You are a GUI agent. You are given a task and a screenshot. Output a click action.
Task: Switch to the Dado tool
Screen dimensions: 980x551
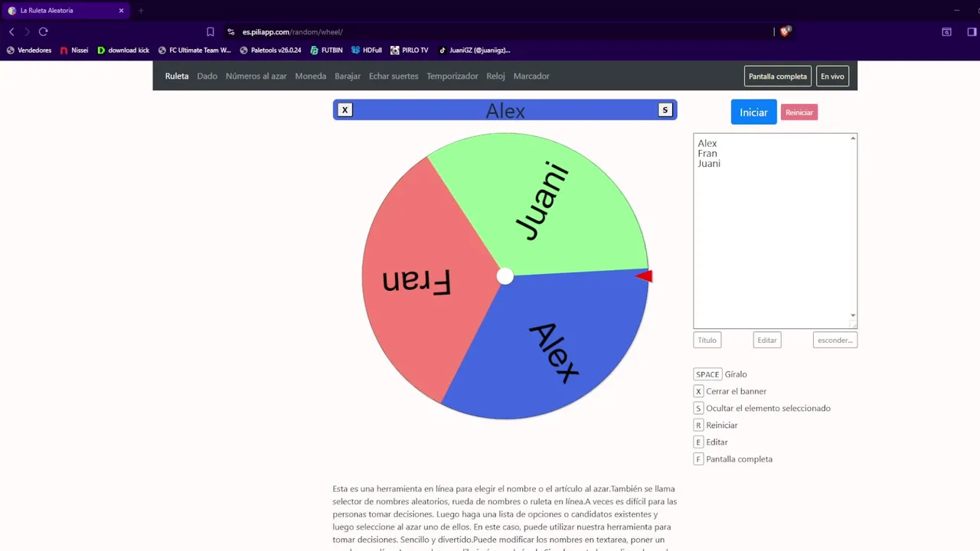(207, 77)
